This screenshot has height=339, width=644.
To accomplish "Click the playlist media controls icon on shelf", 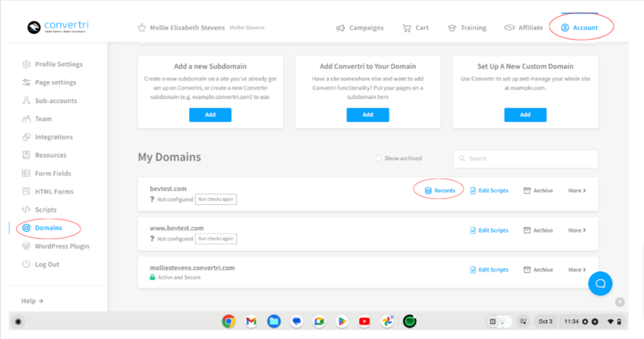I will 523,321.
